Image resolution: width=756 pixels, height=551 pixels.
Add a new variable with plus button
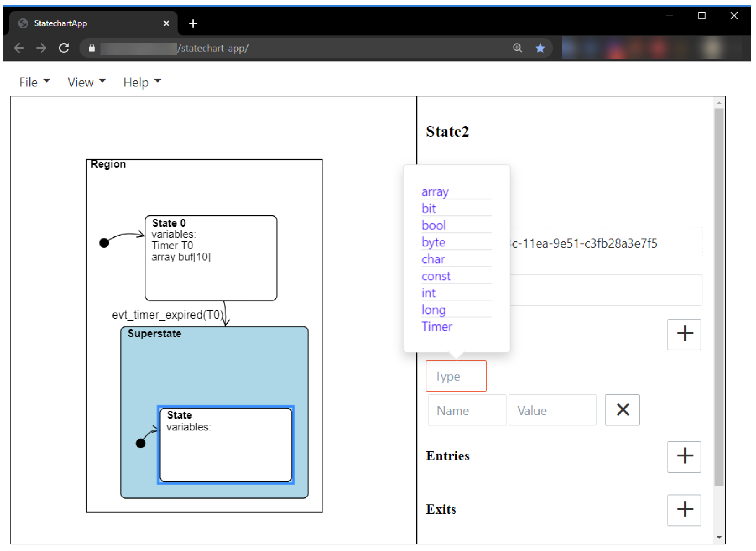coord(684,334)
